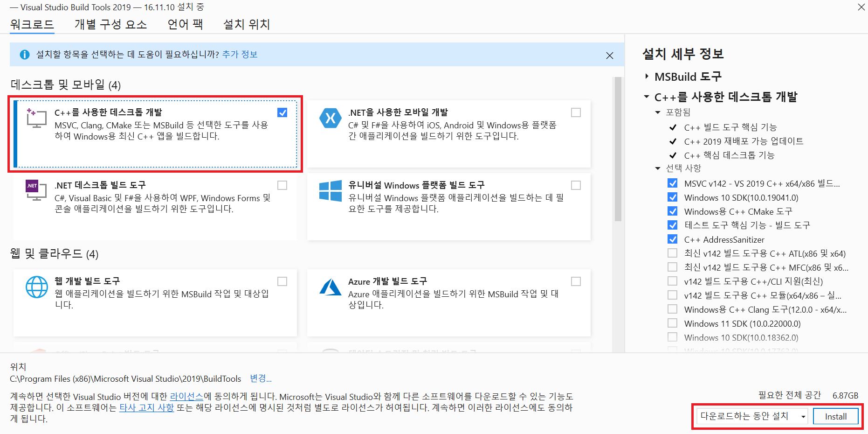Uncheck MSVC v142 VS 2019 C++ build tools

click(x=672, y=183)
